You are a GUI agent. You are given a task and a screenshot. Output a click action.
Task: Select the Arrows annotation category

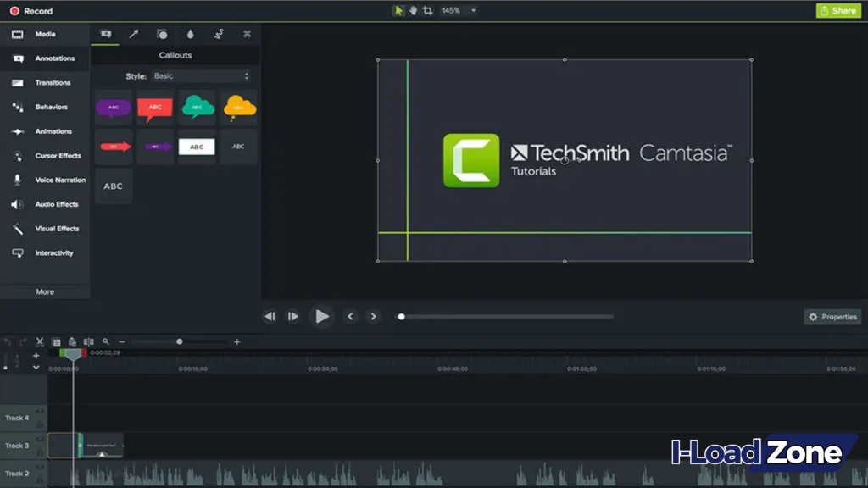tap(134, 34)
